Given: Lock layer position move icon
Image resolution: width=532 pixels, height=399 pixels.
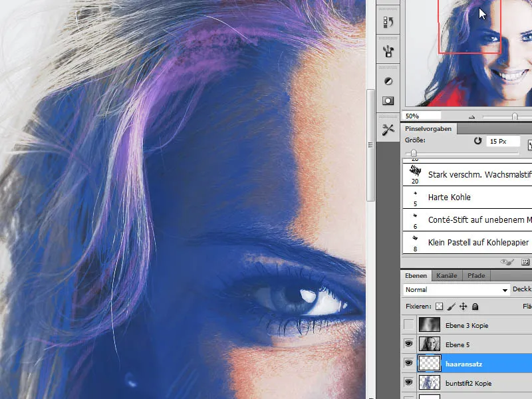Looking at the screenshot, I should 463,307.
